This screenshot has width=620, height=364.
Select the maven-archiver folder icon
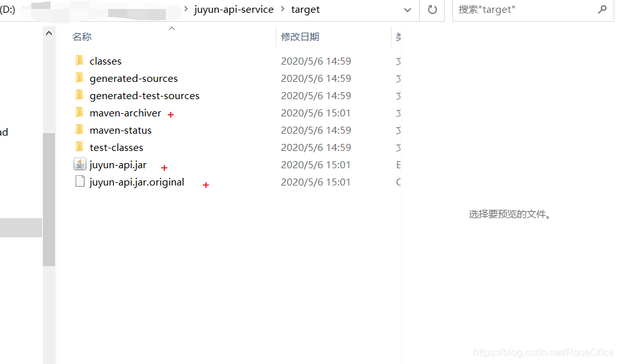point(79,113)
